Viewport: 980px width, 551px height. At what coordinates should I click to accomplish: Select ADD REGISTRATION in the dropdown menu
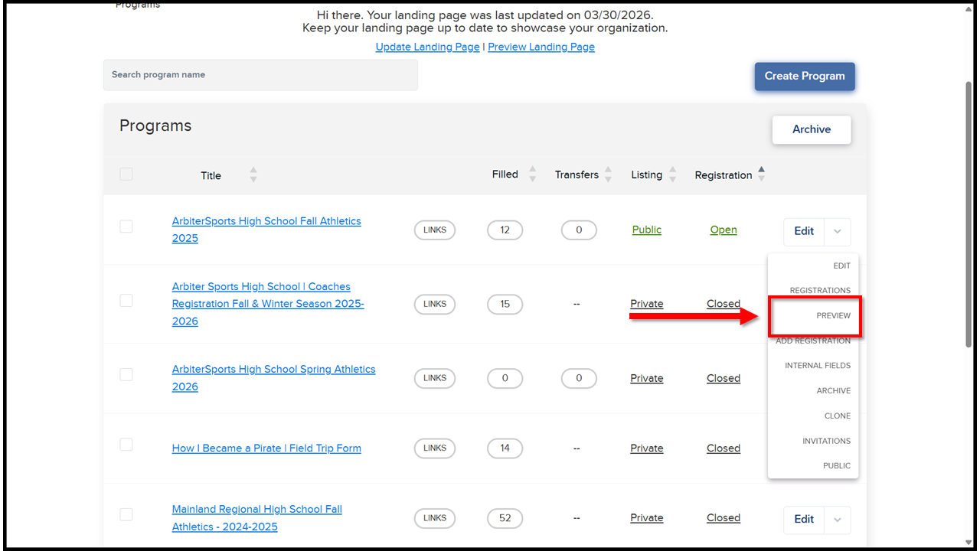813,341
